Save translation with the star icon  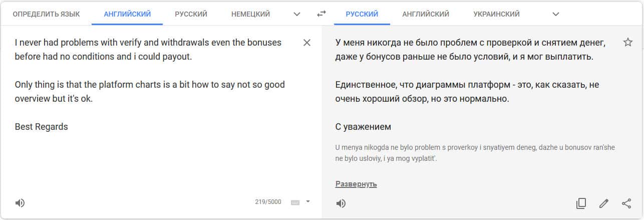628,43
